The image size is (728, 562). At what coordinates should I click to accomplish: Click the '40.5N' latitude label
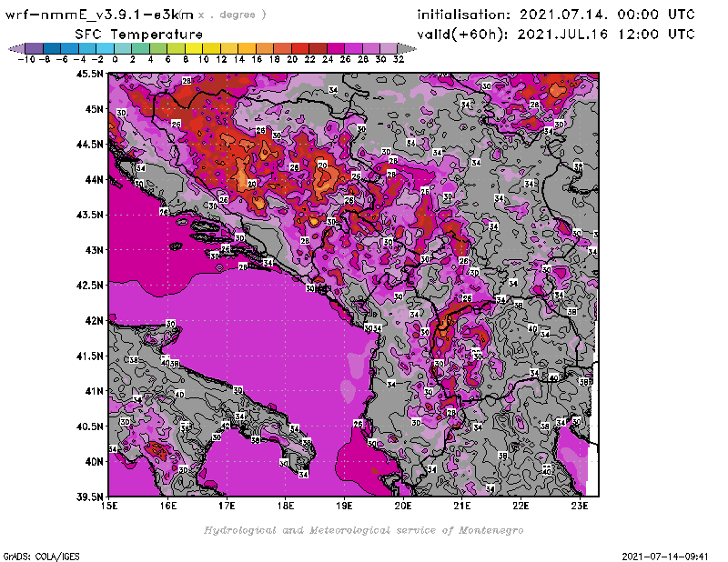(89, 427)
